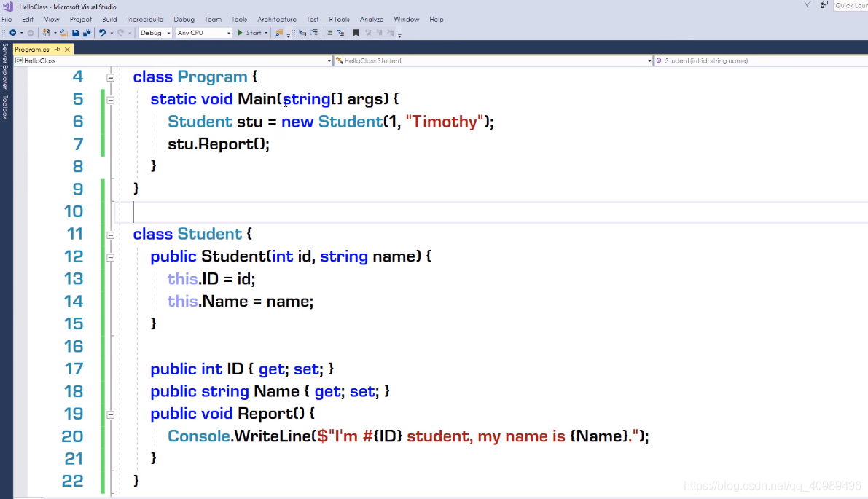Click the Navigate Forward arrow icon
This screenshot has height=499, width=868.
(x=31, y=33)
